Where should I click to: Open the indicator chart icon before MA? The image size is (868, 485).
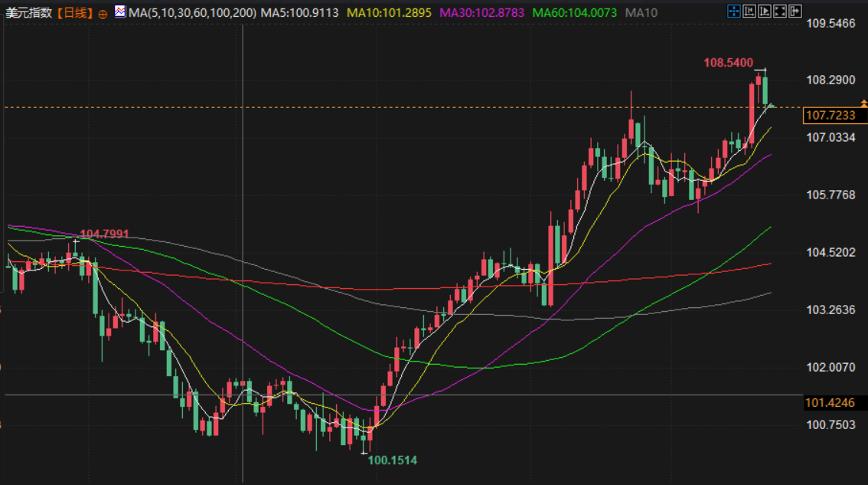[120, 11]
